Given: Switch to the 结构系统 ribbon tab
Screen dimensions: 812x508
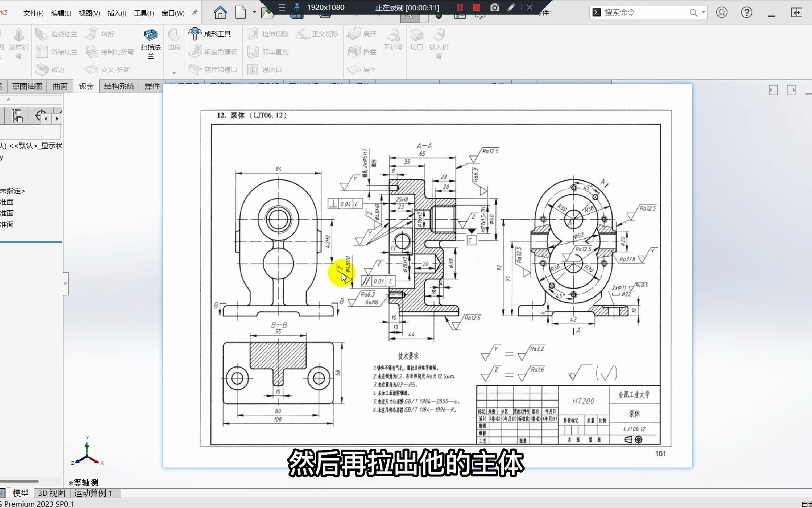Looking at the screenshot, I should (119, 86).
